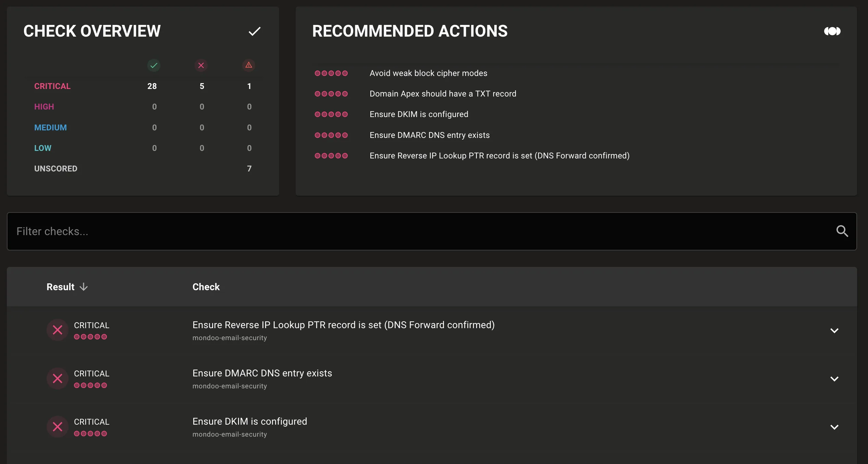Select the warning triangle error column icon
Screen dimensions: 868x464
click(x=249, y=65)
